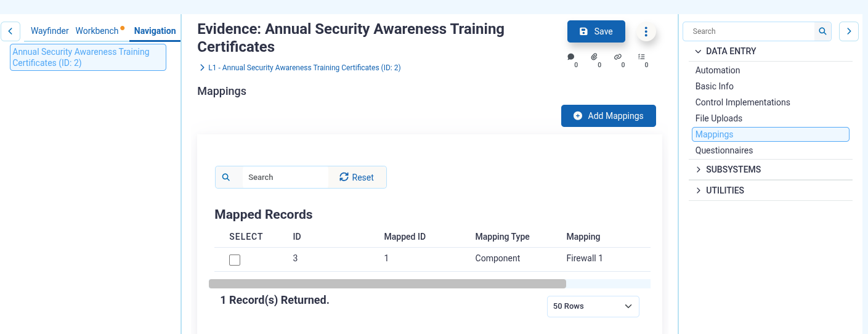Open Automation in the Data Entry menu
The image size is (868, 334).
coord(718,70)
